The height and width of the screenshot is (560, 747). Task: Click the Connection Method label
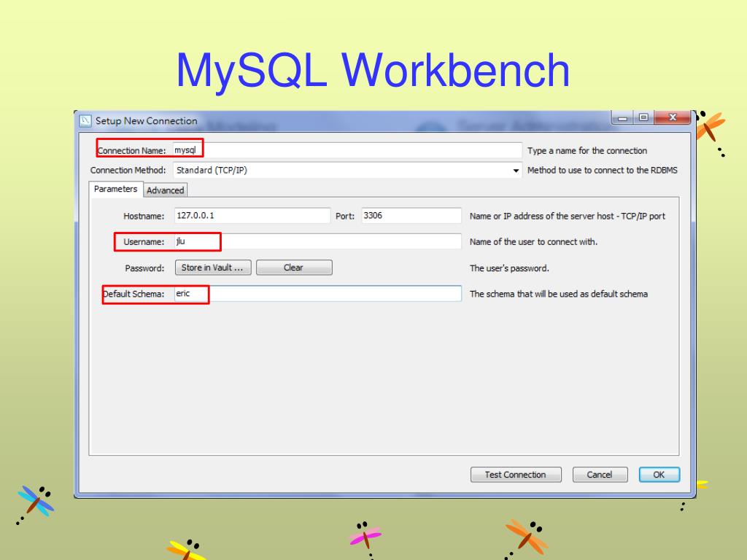pos(128,171)
